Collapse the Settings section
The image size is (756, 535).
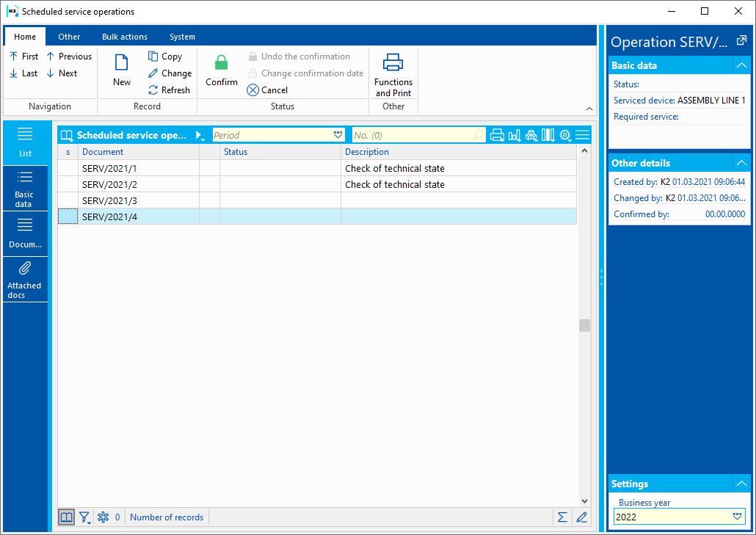pyautogui.click(x=741, y=484)
